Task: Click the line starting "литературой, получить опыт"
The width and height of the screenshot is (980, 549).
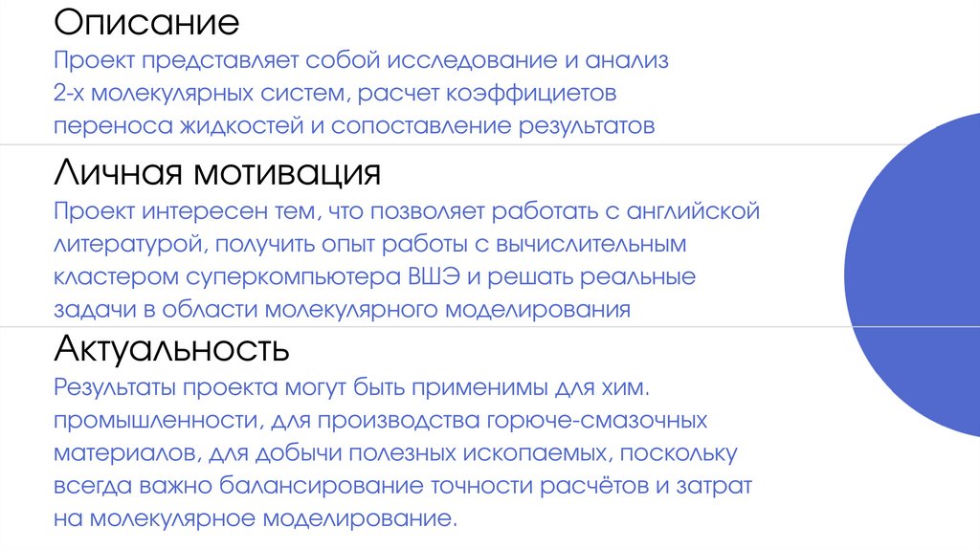Action: pyautogui.click(x=369, y=243)
